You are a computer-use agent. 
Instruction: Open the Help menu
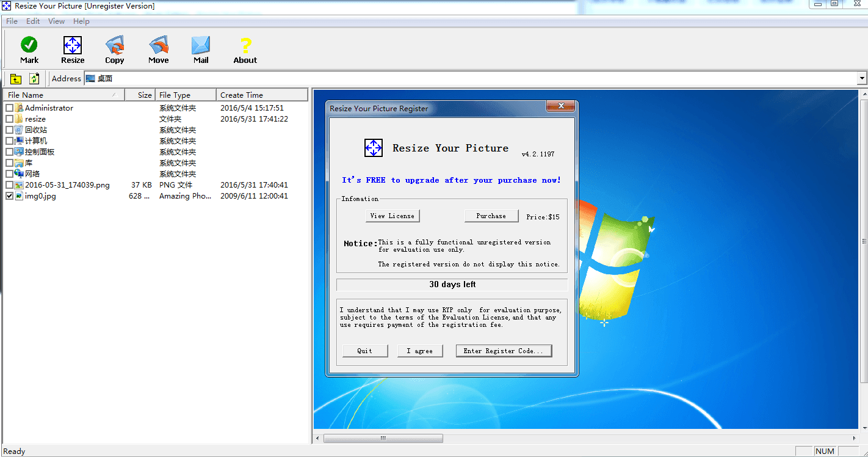(81, 21)
